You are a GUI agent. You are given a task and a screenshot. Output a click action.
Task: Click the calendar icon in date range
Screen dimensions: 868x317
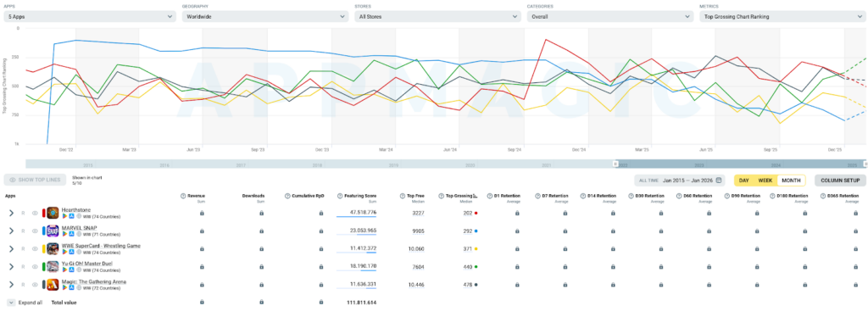pyautogui.click(x=719, y=181)
